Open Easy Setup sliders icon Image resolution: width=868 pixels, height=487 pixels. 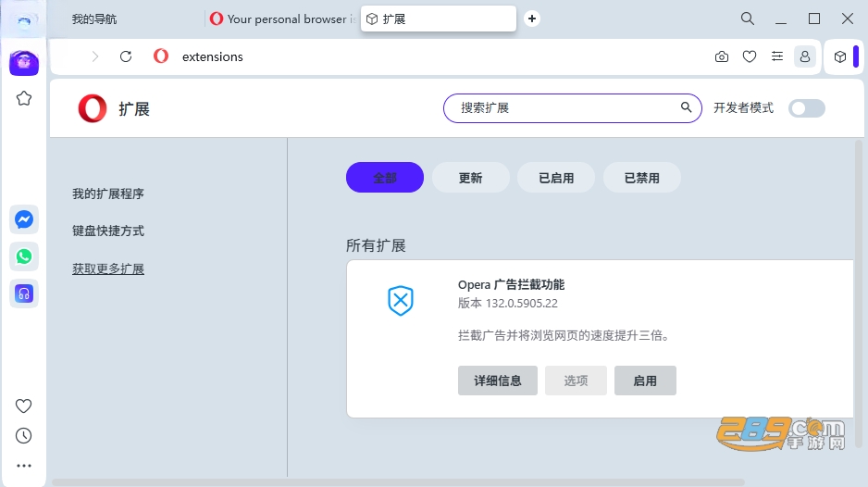click(x=777, y=56)
